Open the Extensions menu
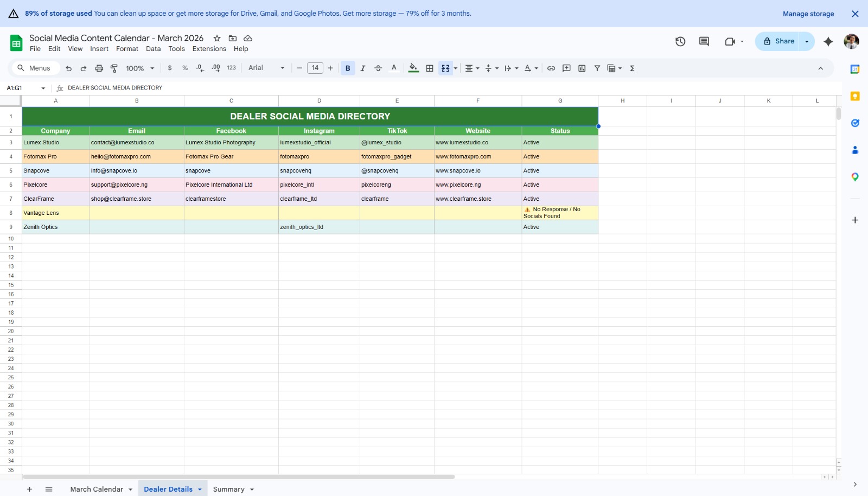 tap(209, 49)
